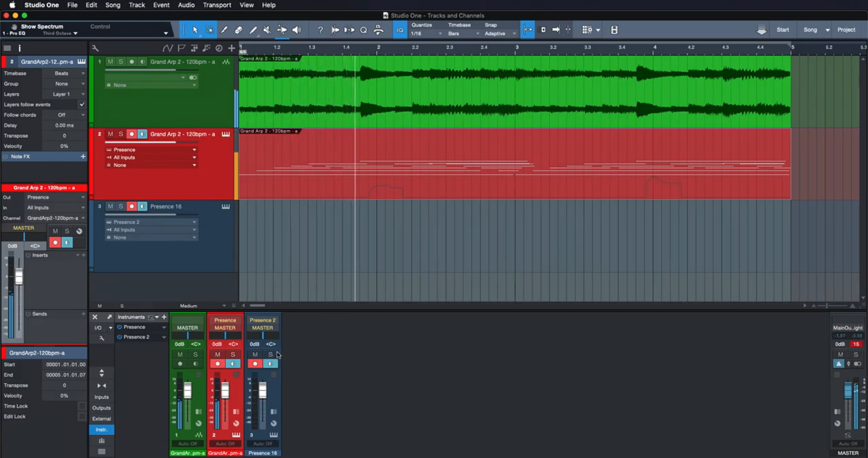Open the Project page

tap(846, 30)
